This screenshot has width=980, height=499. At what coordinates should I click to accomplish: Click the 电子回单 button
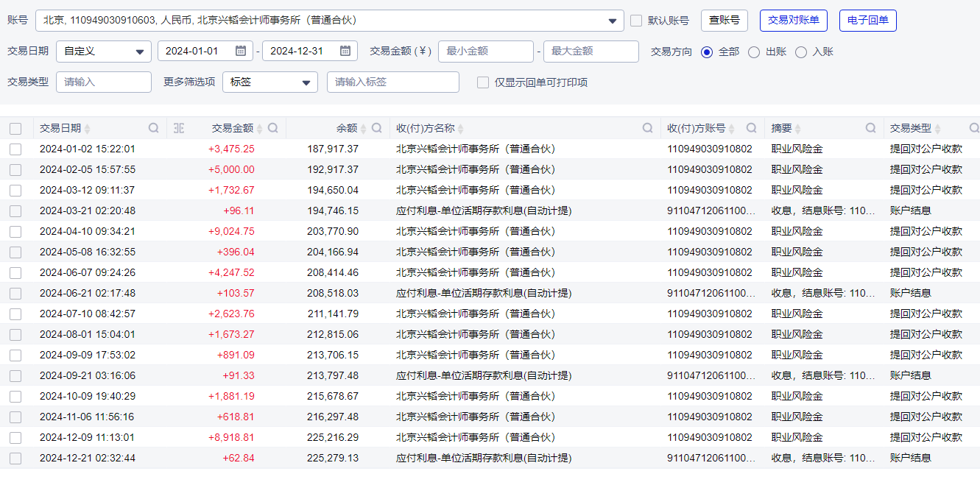867,21
